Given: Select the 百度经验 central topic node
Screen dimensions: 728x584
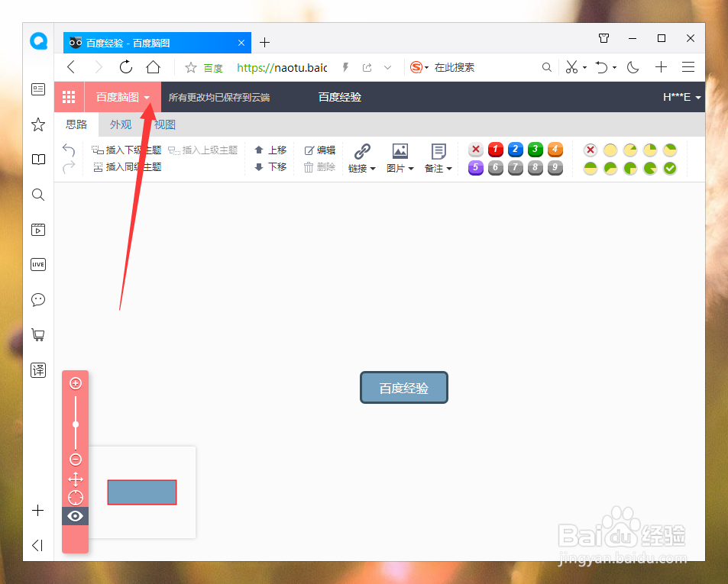Looking at the screenshot, I should click(404, 388).
